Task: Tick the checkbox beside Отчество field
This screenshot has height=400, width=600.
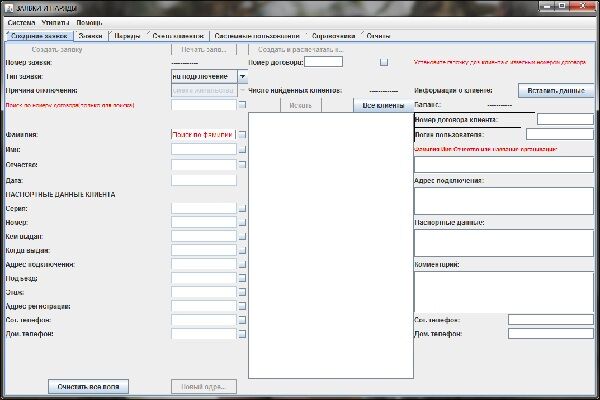Action: coord(242,165)
